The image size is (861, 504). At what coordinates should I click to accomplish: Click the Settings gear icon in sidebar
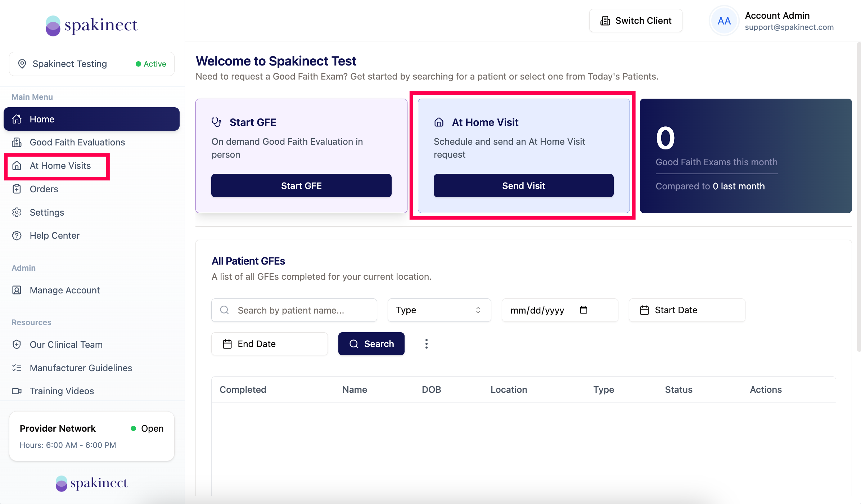[17, 212]
